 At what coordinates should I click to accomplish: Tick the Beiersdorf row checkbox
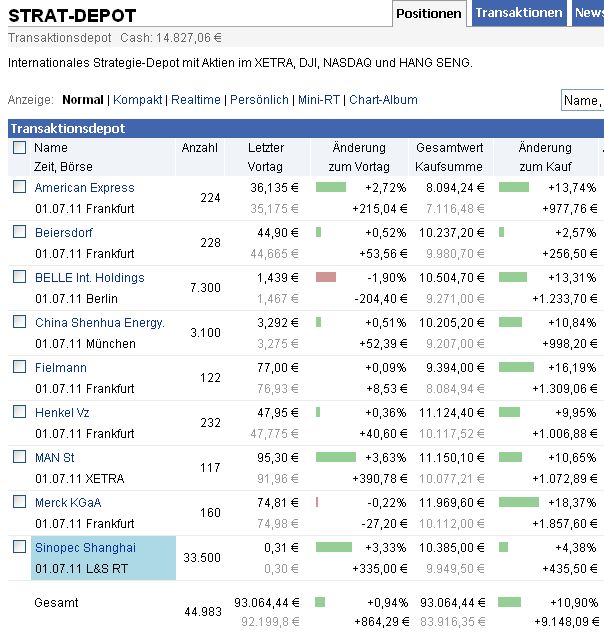[19, 232]
